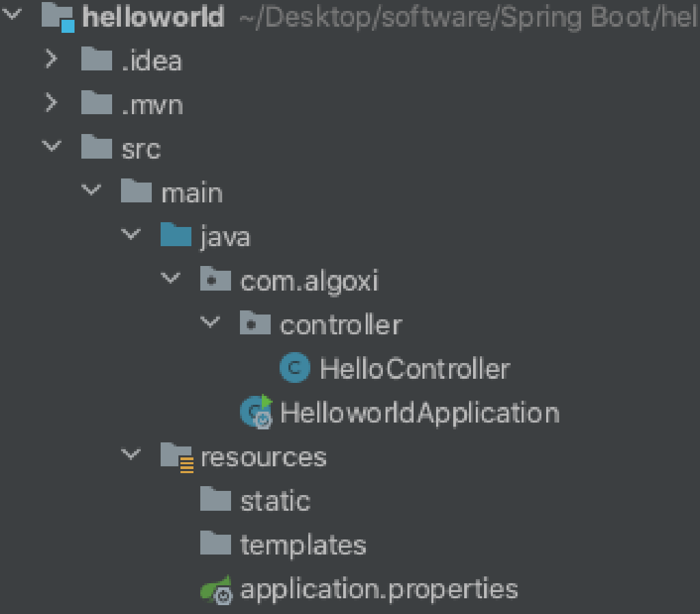
Task: Click the static folder icon
Action: click(x=215, y=500)
